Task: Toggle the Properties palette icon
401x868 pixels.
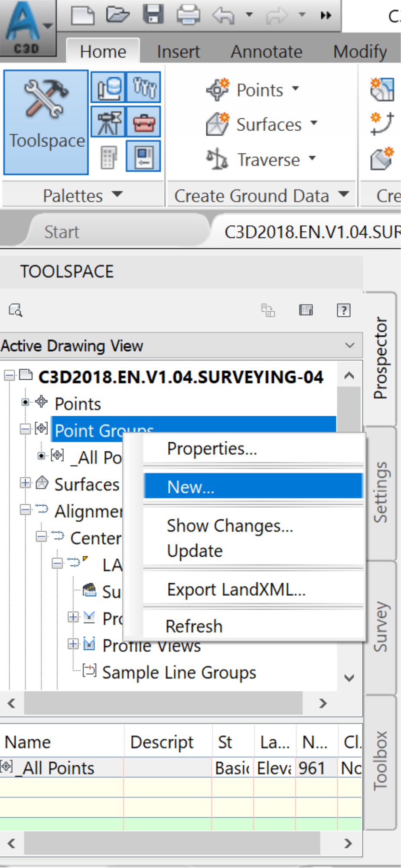Action: (x=143, y=157)
